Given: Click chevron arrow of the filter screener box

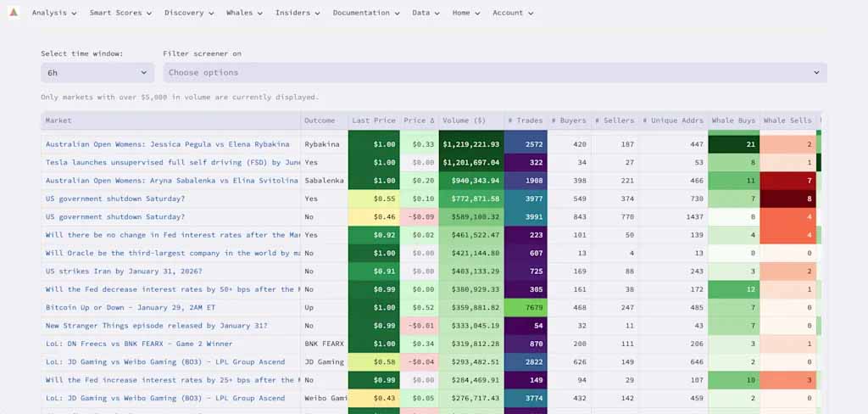Looking at the screenshot, I should pyautogui.click(x=816, y=73).
